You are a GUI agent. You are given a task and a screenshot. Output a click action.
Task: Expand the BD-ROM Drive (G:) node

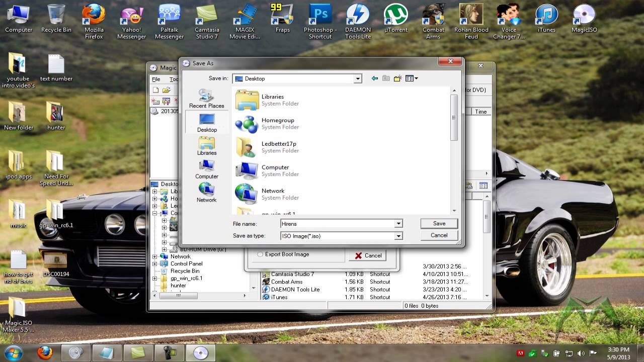[x=165, y=249]
